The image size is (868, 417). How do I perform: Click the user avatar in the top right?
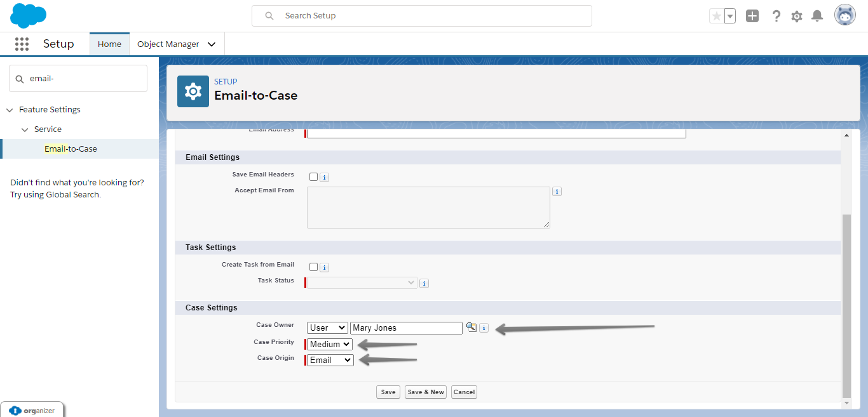pyautogui.click(x=844, y=15)
